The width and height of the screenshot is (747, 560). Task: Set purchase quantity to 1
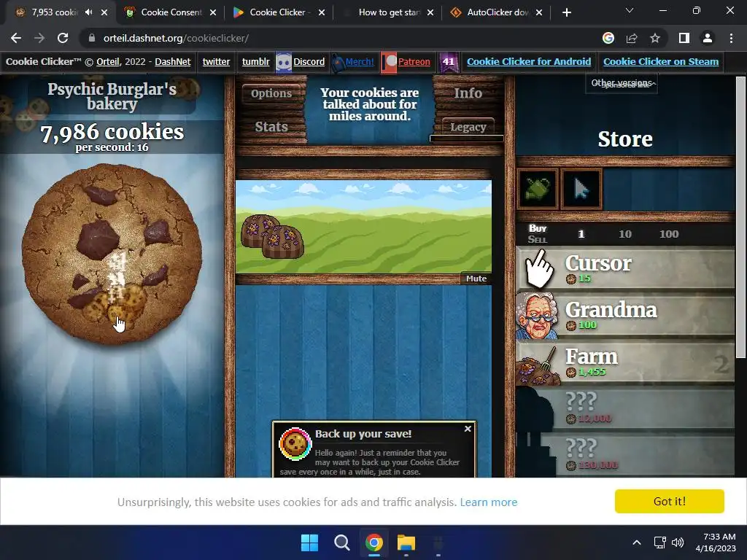[581, 234]
